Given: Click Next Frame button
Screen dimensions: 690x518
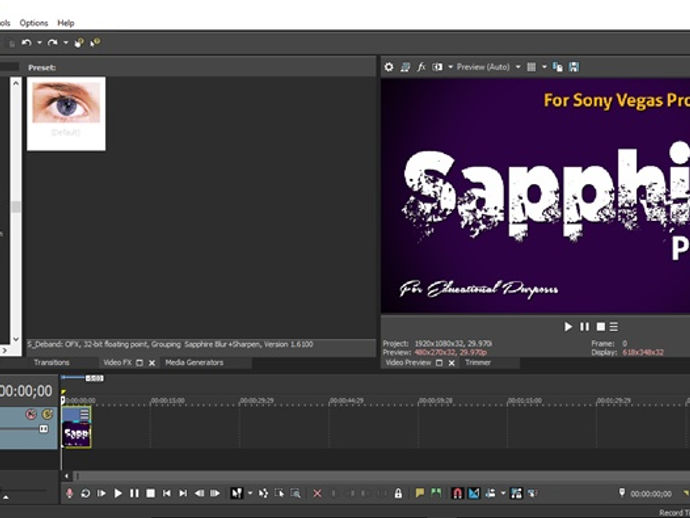Looking at the screenshot, I should (x=215, y=493).
